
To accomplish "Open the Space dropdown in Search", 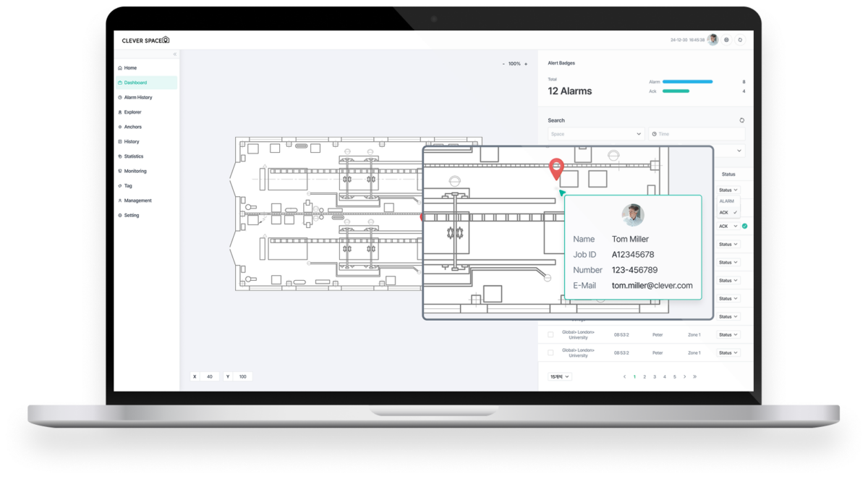I will (596, 134).
